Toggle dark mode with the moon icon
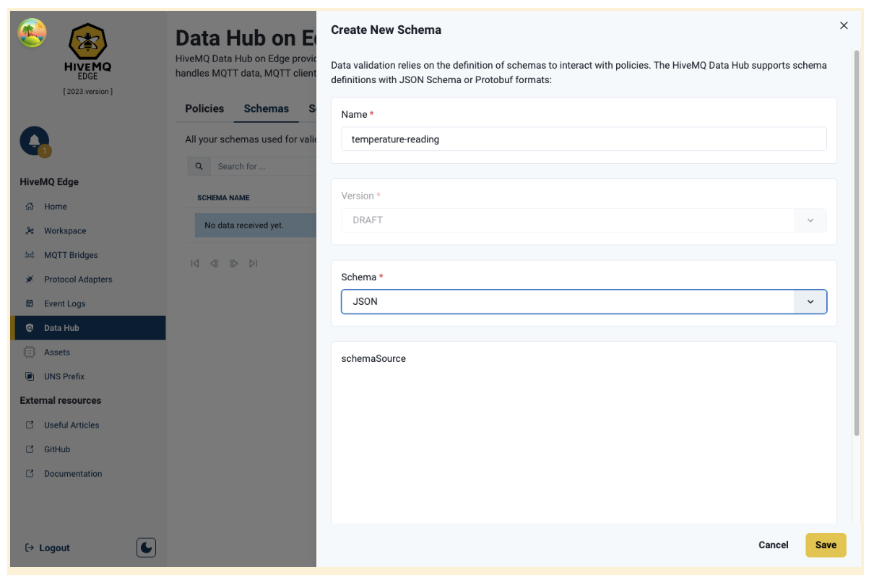Screen dimensions: 874x588 pos(146,548)
